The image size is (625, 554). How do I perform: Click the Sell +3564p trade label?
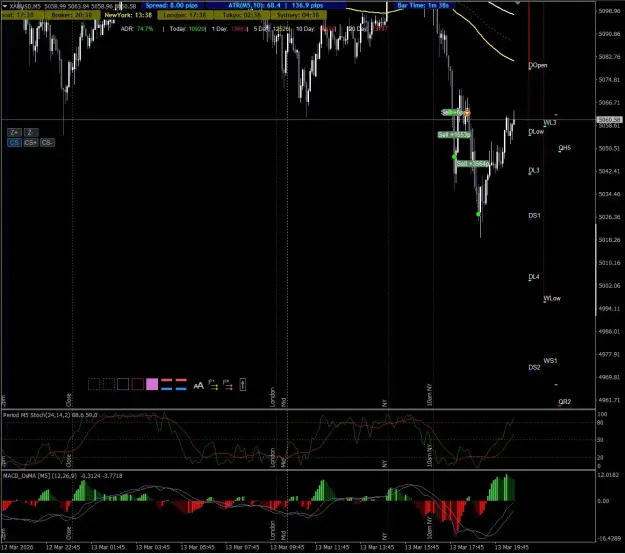472,164
